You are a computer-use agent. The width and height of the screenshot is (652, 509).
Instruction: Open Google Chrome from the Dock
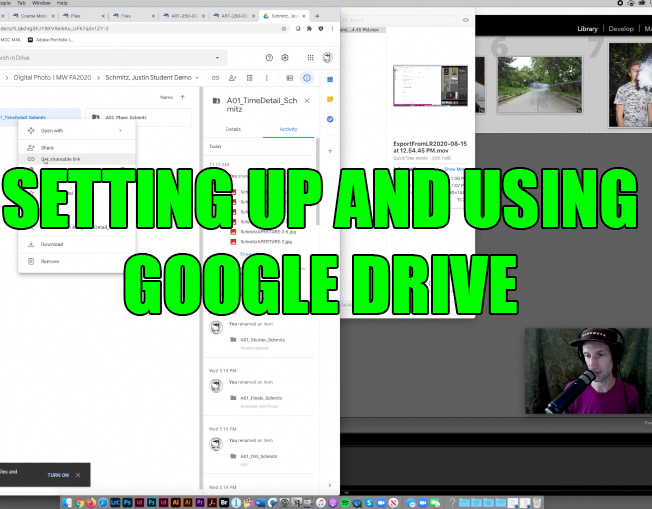[x=79, y=502]
